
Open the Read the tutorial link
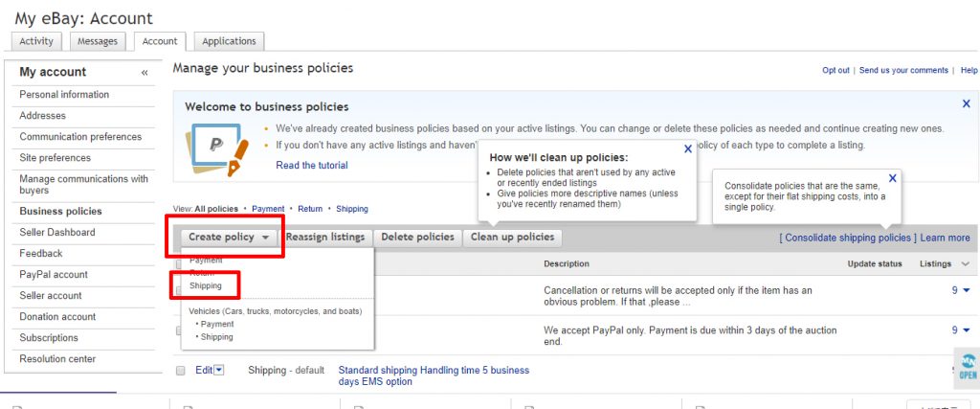coord(312,165)
